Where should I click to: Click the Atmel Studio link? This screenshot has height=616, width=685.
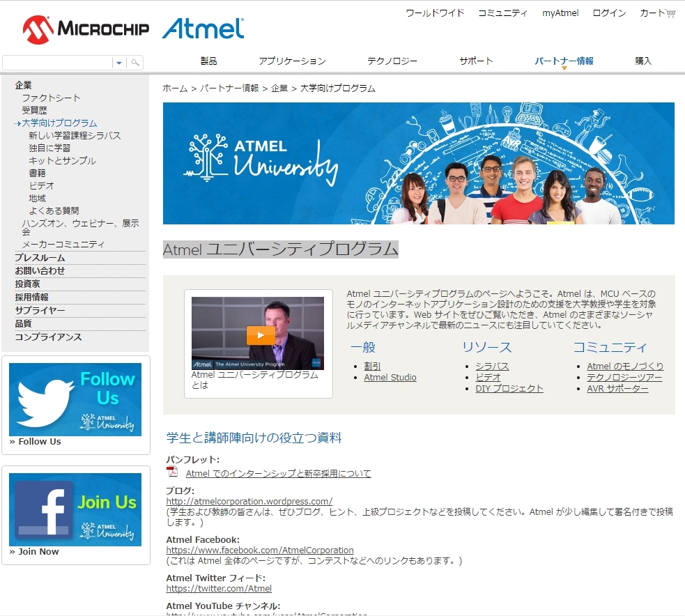[390, 378]
